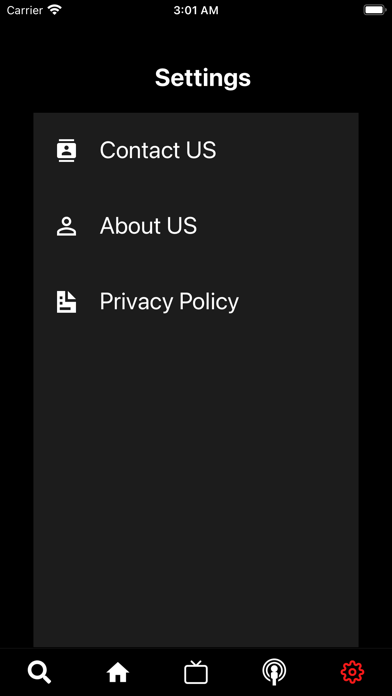Click the black header area left of Settings
The image size is (392, 696).
click(x=77, y=78)
